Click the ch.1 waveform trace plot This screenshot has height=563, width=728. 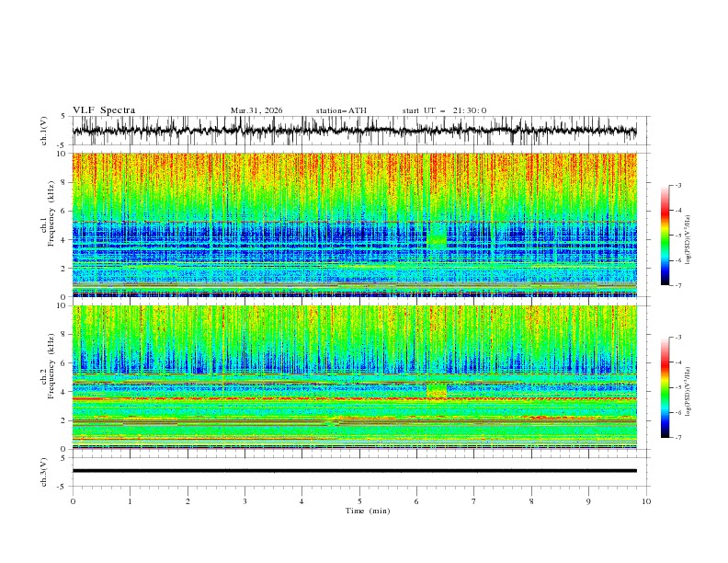coord(354,131)
